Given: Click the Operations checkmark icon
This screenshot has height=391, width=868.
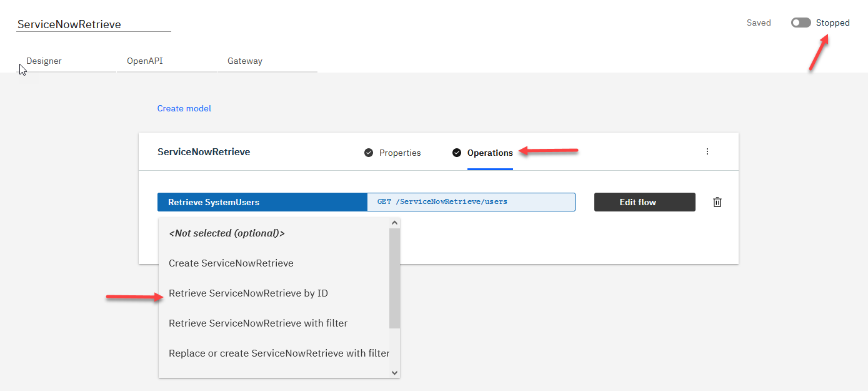Looking at the screenshot, I should 457,153.
